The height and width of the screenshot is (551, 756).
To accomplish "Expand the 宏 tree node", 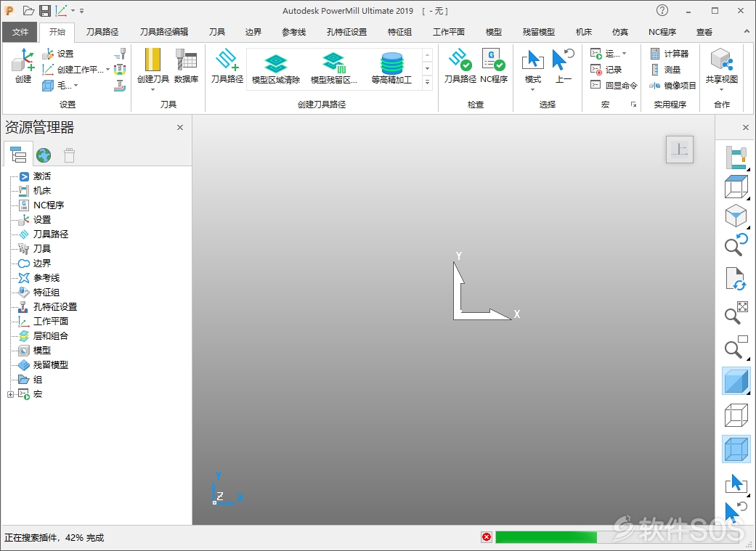I will click(11, 394).
